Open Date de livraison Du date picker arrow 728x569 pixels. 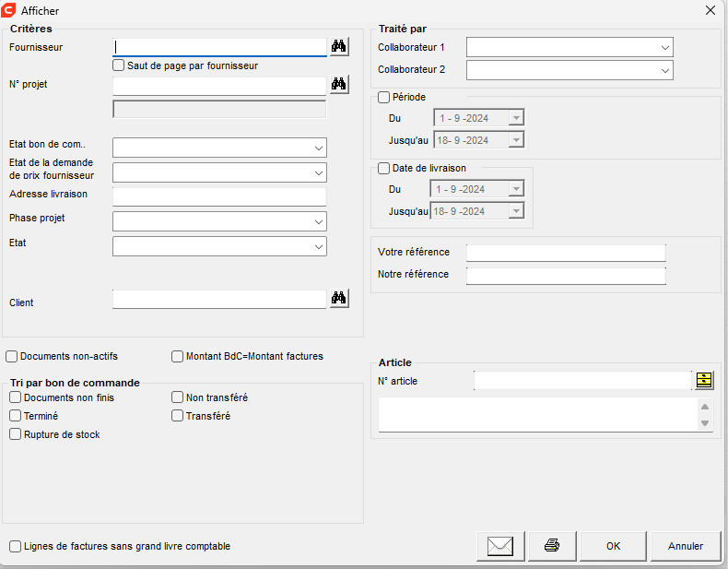pos(516,188)
